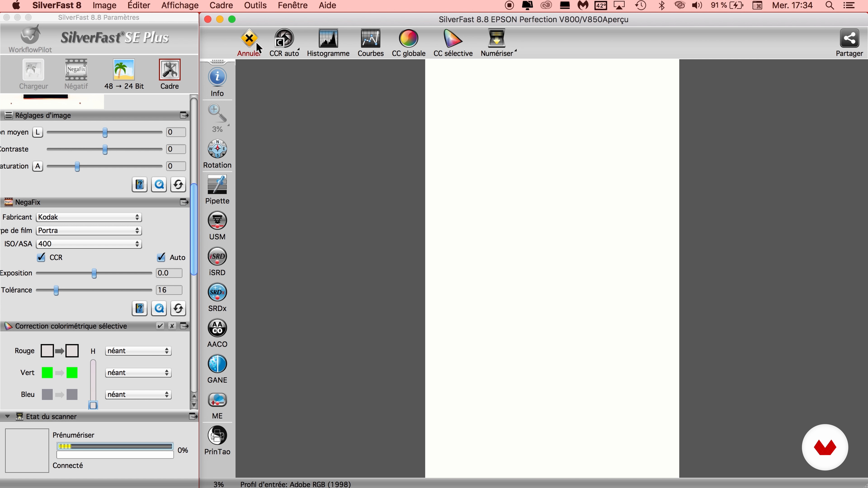Click the Annuler cancel icon
This screenshot has height=488, width=868.
click(249, 39)
